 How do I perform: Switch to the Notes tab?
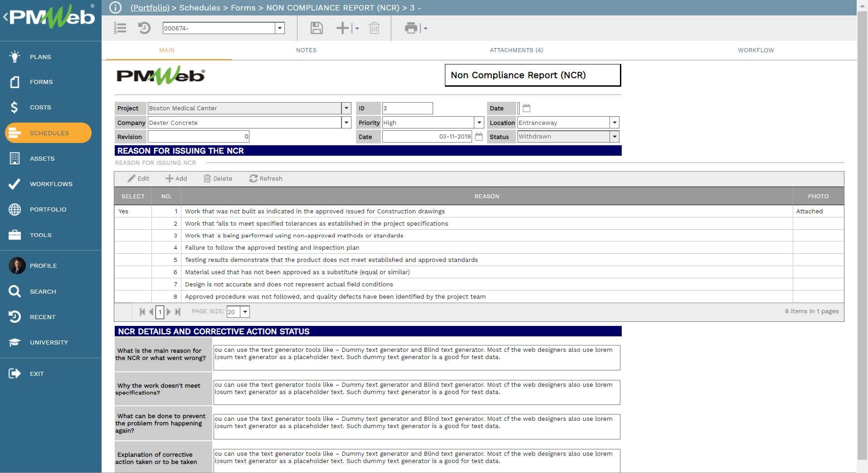pos(306,50)
